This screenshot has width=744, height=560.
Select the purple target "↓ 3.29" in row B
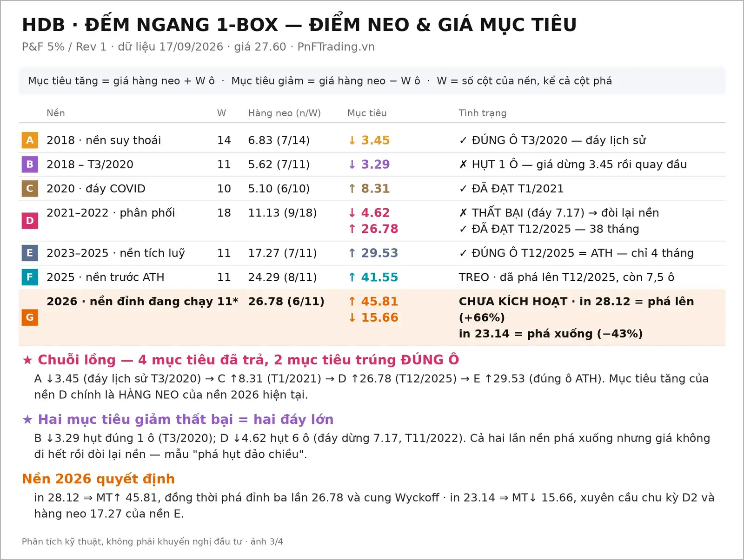tap(369, 165)
